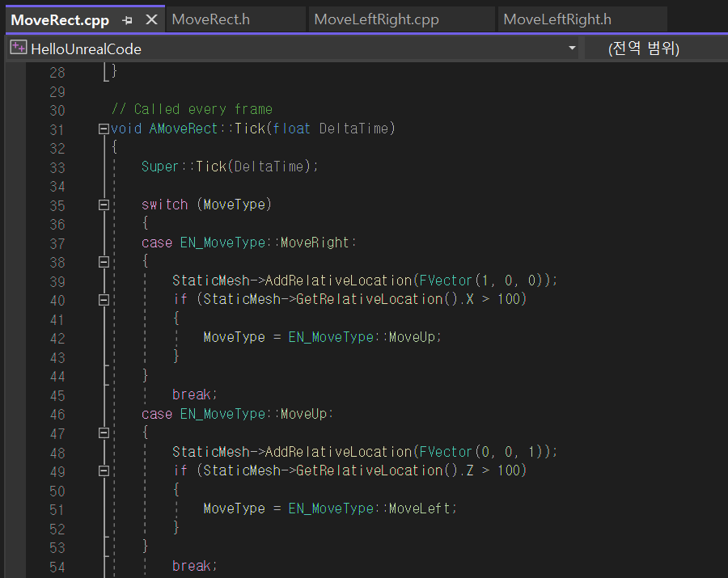Screen dimensions: 728x578
Task: Click MoveUp assignment value on line 42
Action: pos(413,337)
